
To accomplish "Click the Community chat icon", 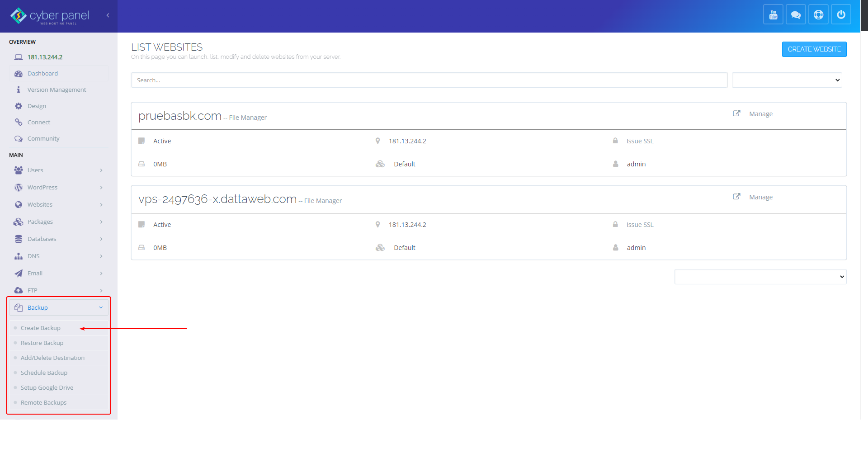I will (x=19, y=139).
